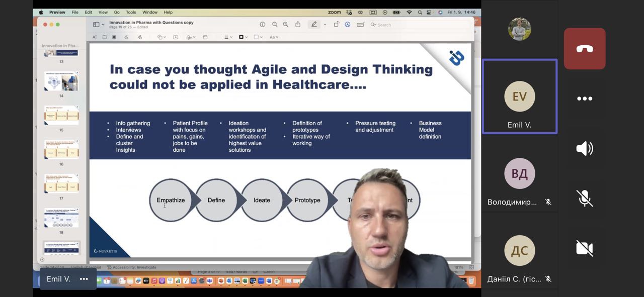Viewport: 644px width, 297px height.
Task: Expand the sidebar view chevron menu
Action: tap(103, 25)
